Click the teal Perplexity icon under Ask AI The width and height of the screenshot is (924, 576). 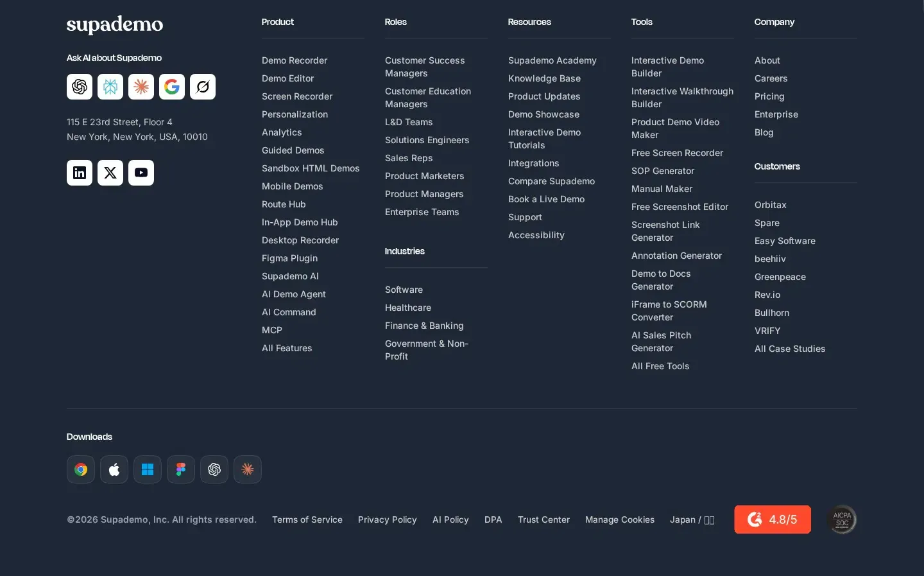(x=110, y=87)
